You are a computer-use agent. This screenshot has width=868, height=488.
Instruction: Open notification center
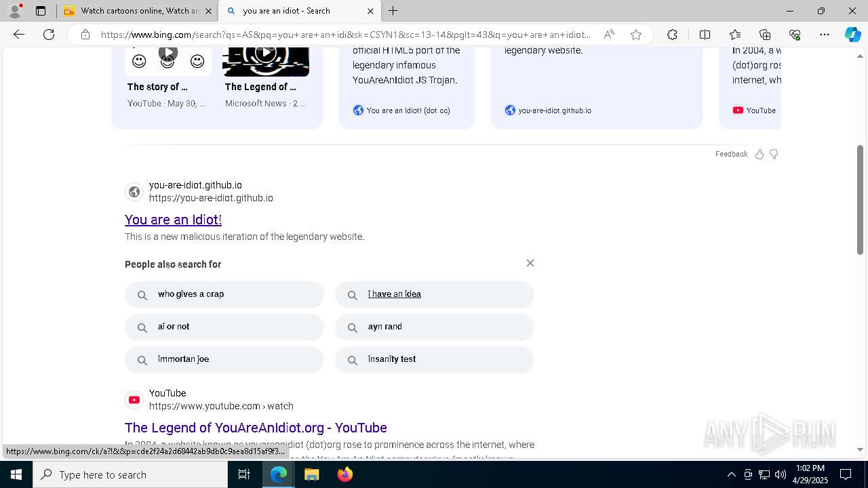[x=846, y=474]
